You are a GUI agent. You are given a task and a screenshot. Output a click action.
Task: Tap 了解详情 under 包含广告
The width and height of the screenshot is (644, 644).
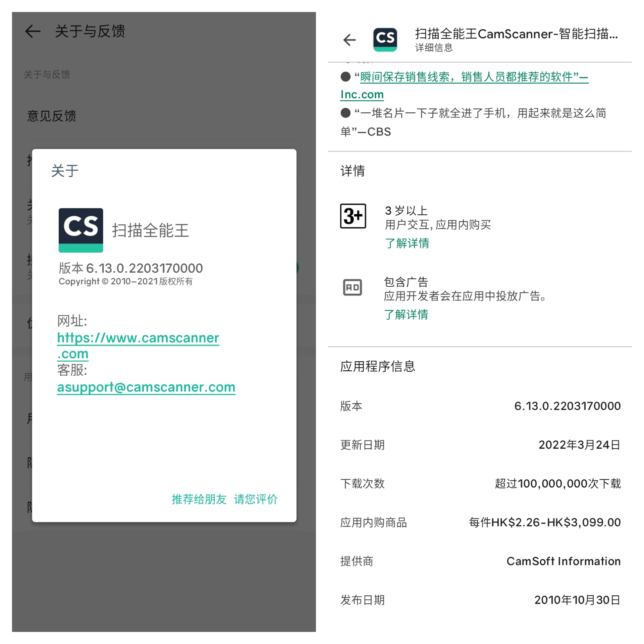[x=406, y=315]
